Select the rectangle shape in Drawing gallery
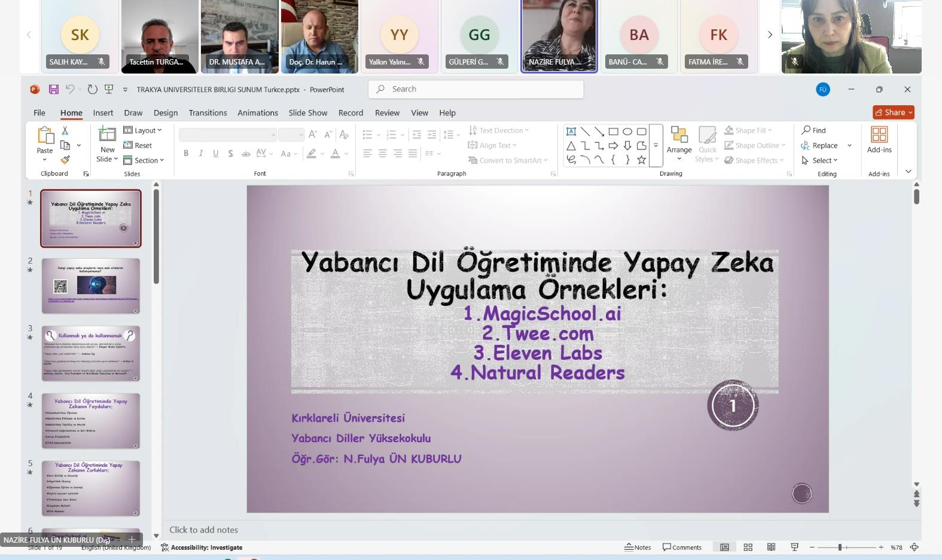This screenshot has height=560, width=942. [x=613, y=131]
